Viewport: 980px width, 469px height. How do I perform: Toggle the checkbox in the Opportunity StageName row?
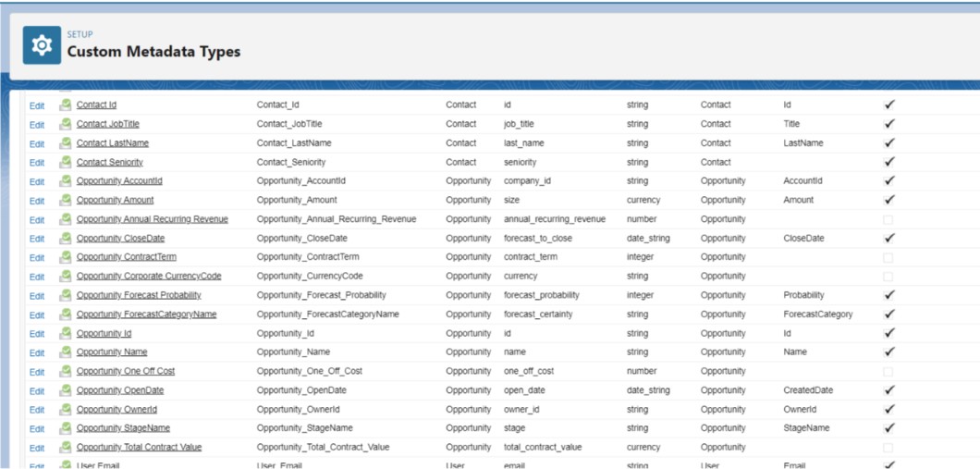tap(888, 428)
